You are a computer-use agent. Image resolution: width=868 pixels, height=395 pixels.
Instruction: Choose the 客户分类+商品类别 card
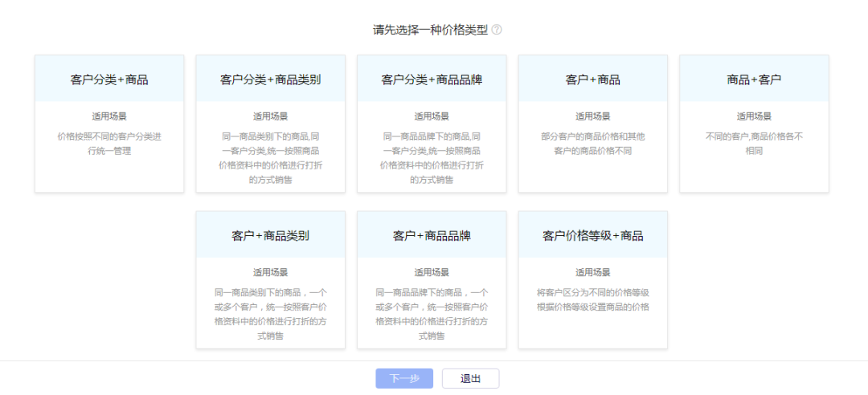(x=271, y=124)
